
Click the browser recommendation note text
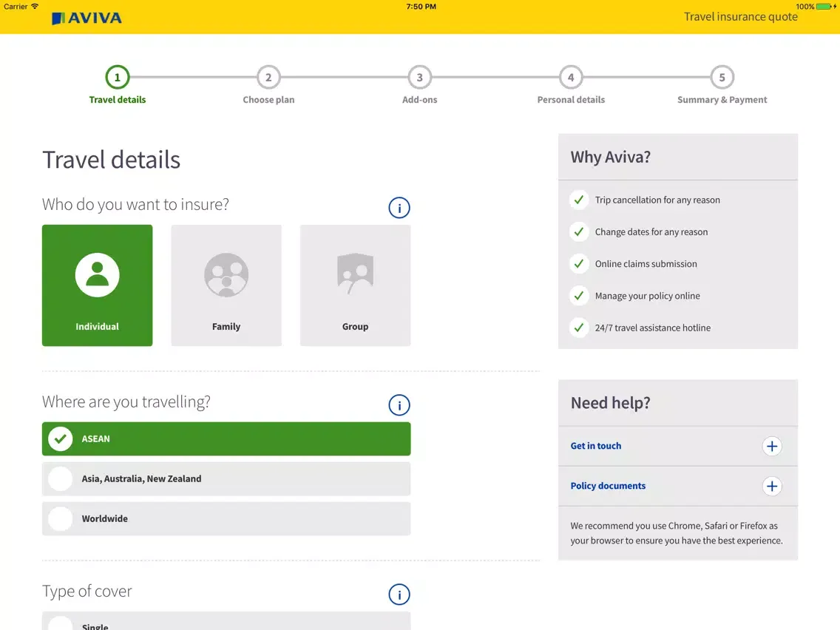[676, 533]
